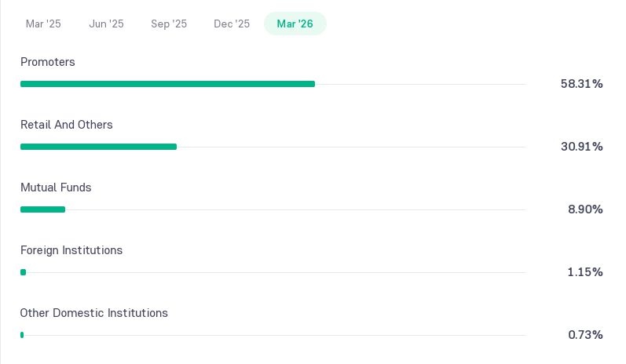The width and height of the screenshot is (626, 364).
Task: Click the 8.90% mutual funds value
Action: click(585, 209)
